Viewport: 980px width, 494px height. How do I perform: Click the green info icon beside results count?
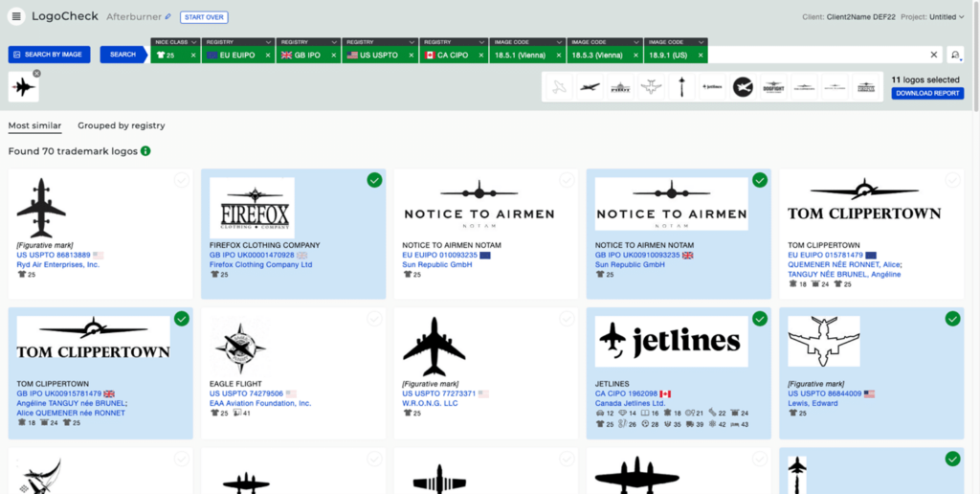(x=145, y=151)
